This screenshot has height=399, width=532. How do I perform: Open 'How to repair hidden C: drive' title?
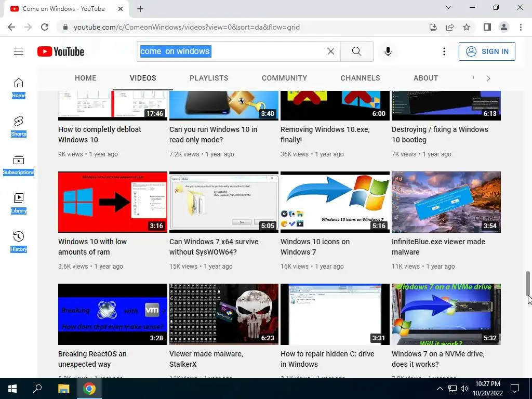click(x=327, y=359)
